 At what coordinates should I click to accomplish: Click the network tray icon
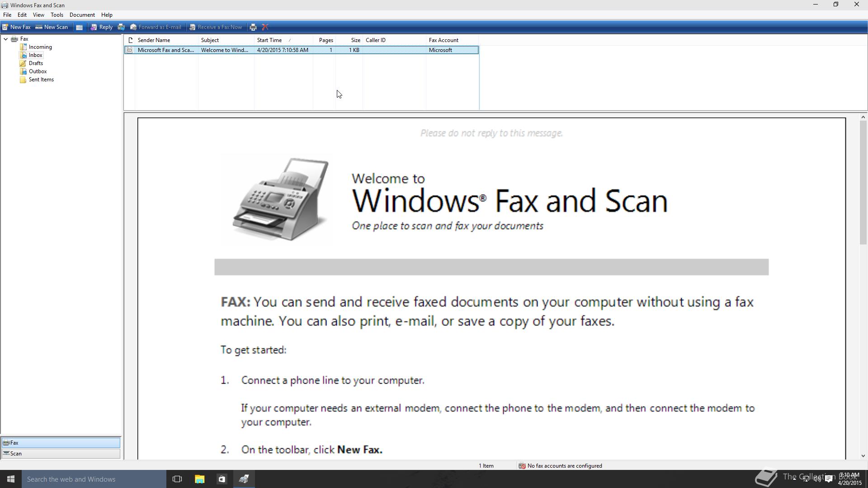(806, 479)
